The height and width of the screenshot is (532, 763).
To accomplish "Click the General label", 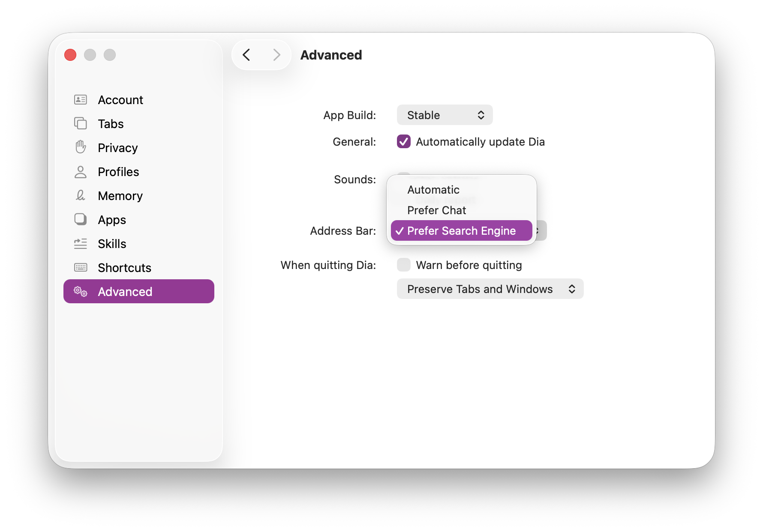I will (x=354, y=142).
